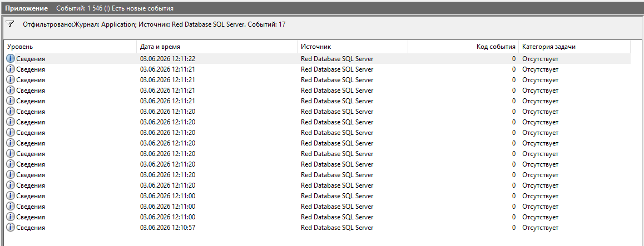
Task: Click the Отфильтровано filter description text
Action: [x=154, y=24]
